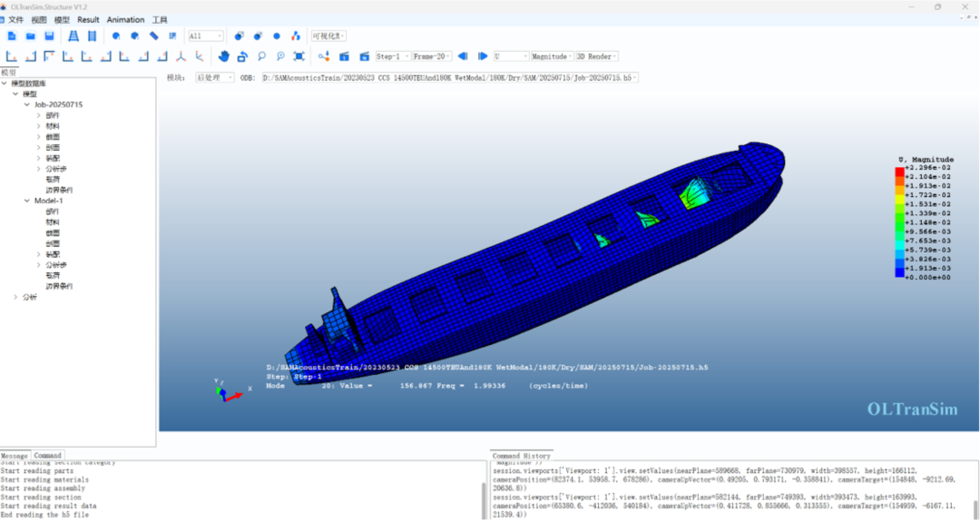Viewport: 980px width, 522px height.
Task: Go to next frame arrow
Action: click(x=483, y=56)
